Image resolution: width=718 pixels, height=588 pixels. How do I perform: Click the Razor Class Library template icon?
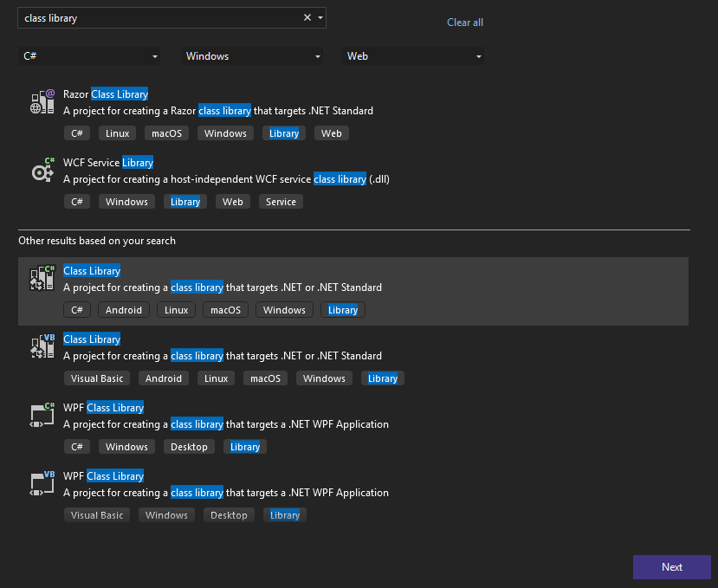coord(42,101)
